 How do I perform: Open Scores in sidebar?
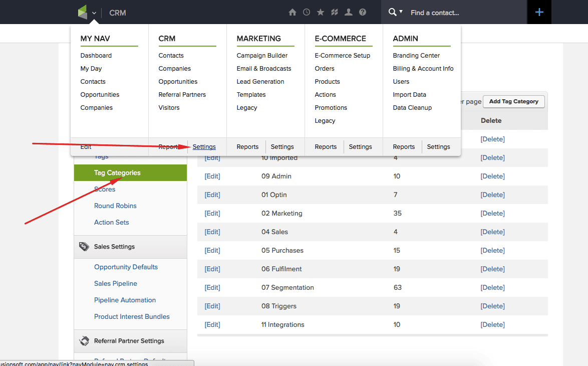click(105, 189)
